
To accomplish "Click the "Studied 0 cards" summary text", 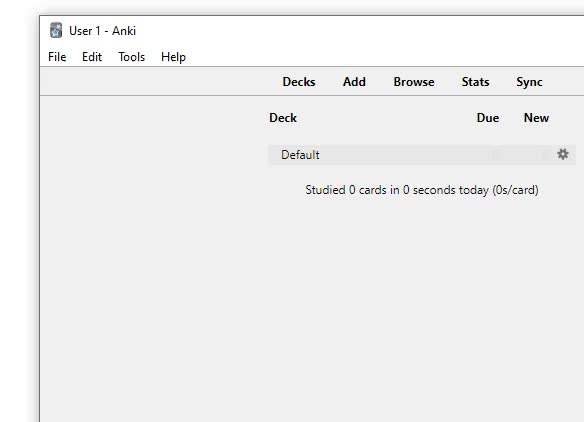I will [x=422, y=190].
